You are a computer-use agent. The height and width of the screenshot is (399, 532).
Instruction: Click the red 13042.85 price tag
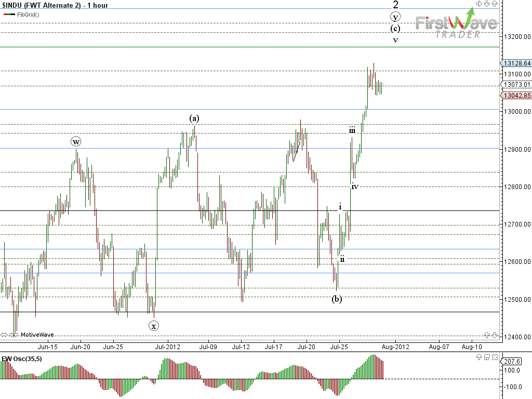(x=516, y=96)
